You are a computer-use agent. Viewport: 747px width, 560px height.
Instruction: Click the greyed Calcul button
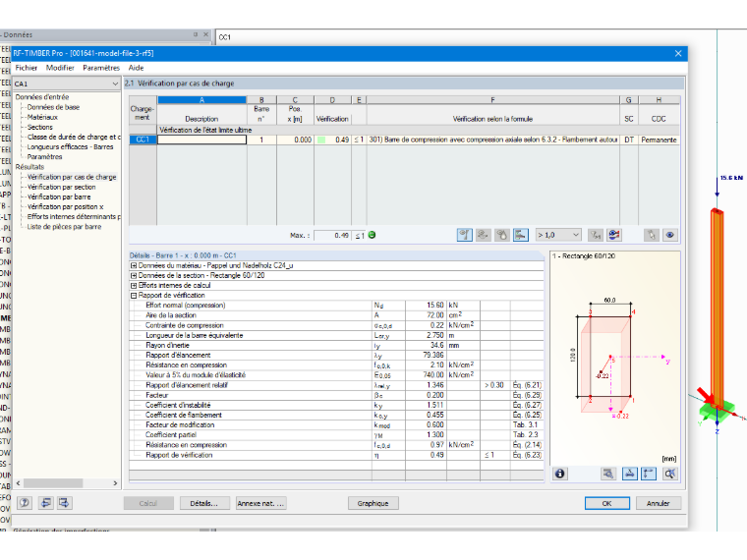coord(148,503)
